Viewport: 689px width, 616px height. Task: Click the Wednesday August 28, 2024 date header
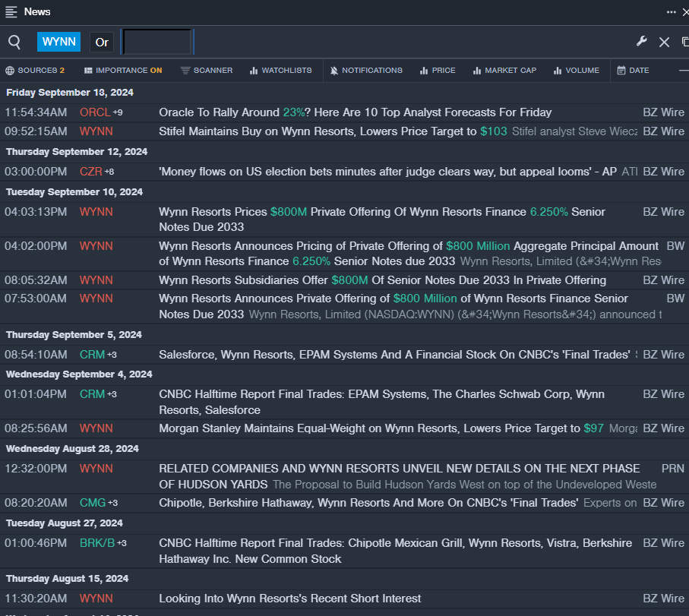click(x=72, y=449)
